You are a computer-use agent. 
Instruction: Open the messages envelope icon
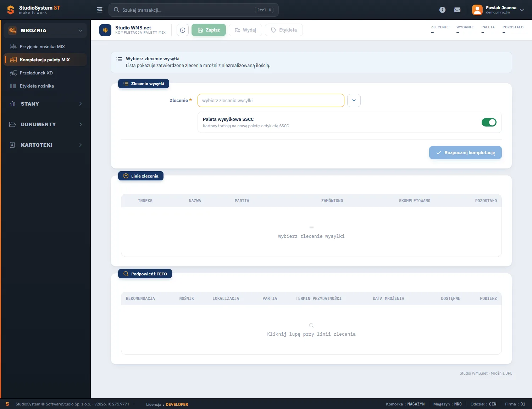[458, 10]
